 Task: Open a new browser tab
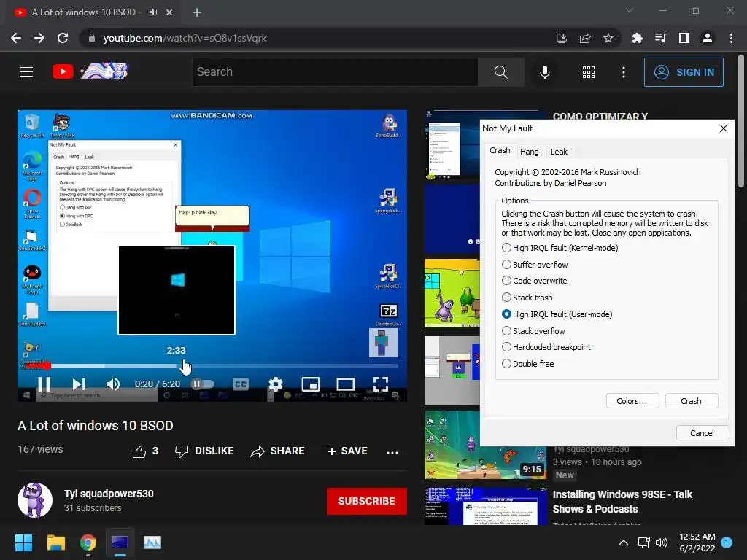pos(197,12)
